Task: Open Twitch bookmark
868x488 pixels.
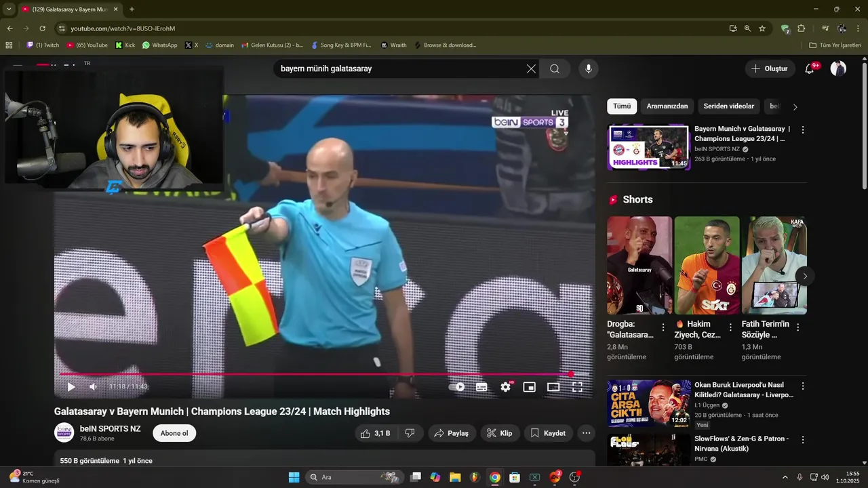Action: [x=43, y=45]
